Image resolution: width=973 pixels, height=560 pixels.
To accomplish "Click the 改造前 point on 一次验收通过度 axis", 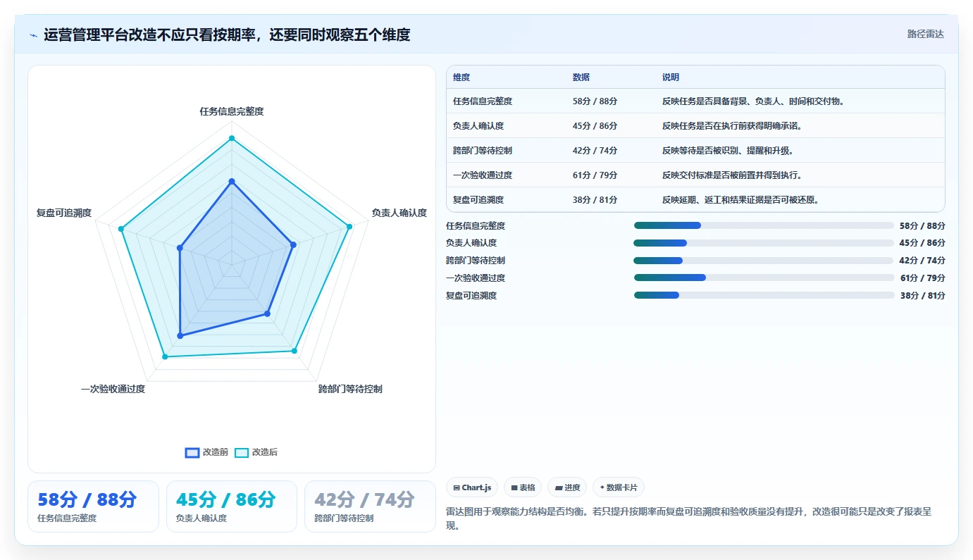I will tap(180, 336).
